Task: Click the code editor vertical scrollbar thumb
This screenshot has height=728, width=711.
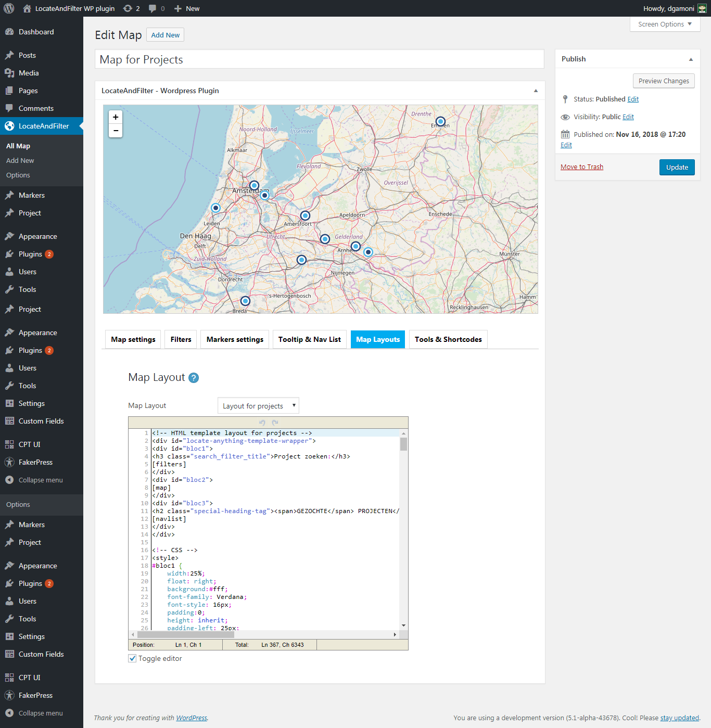Action: (x=403, y=444)
